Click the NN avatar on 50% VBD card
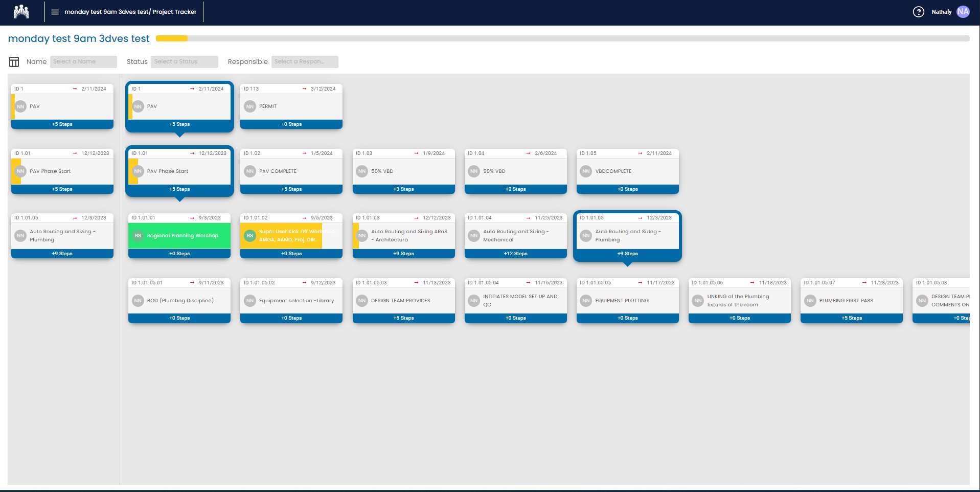Viewport: 980px width, 492px height. 362,171
